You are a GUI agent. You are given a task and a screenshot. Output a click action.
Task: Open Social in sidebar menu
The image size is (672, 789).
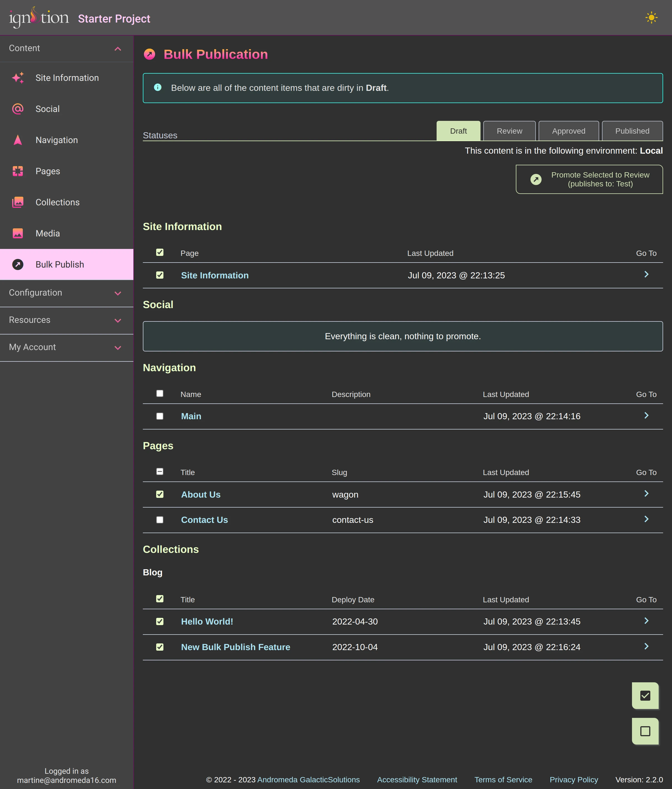tap(67, 109)
